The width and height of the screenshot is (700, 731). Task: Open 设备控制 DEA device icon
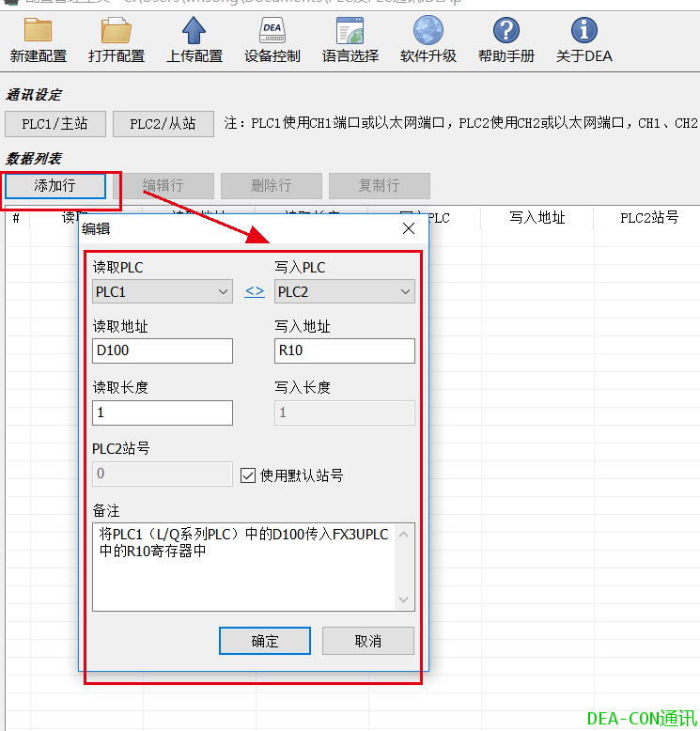(272, 30)
